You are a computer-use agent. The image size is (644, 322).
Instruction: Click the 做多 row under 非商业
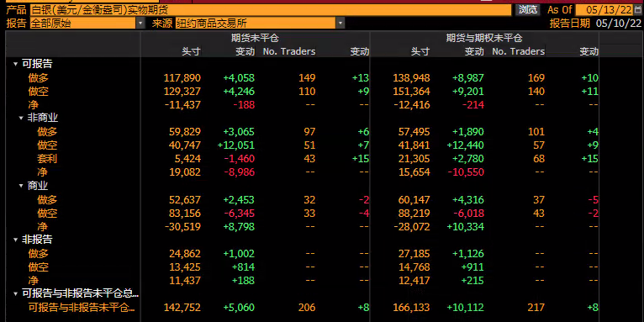pyautogui.click(x=47, y=132)
